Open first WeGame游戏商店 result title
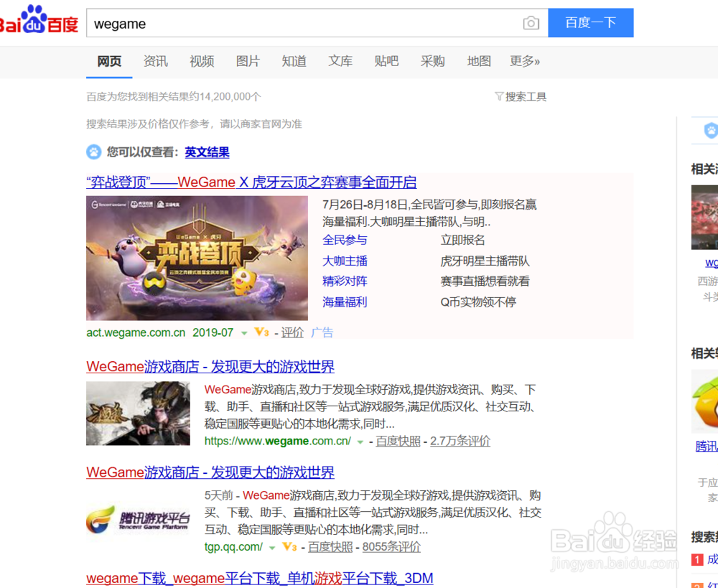Screen dimensions: 718x588 [210, 367]
